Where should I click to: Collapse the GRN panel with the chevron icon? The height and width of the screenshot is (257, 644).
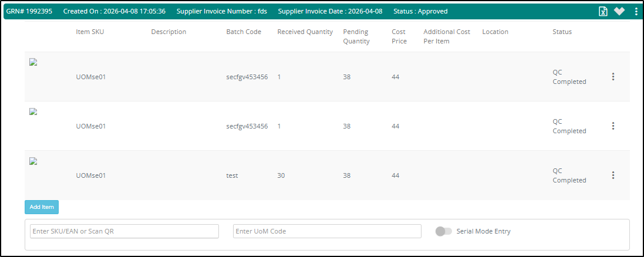(619, 12)
